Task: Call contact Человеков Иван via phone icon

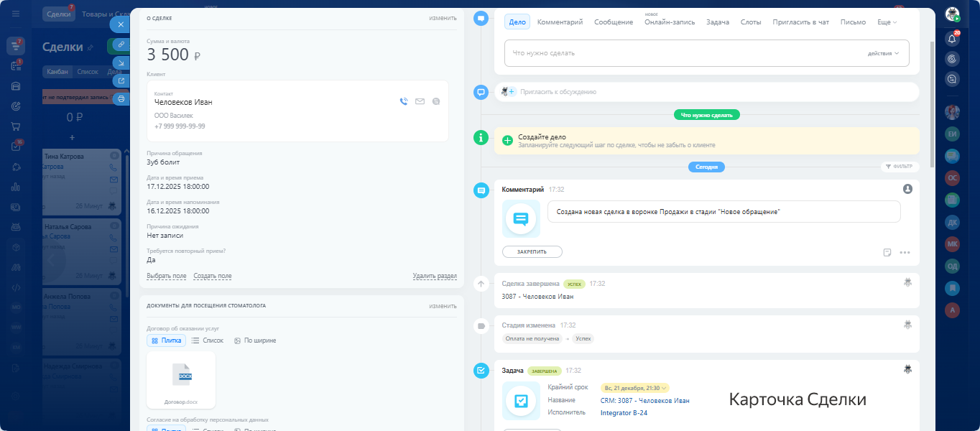Action: 404,102
